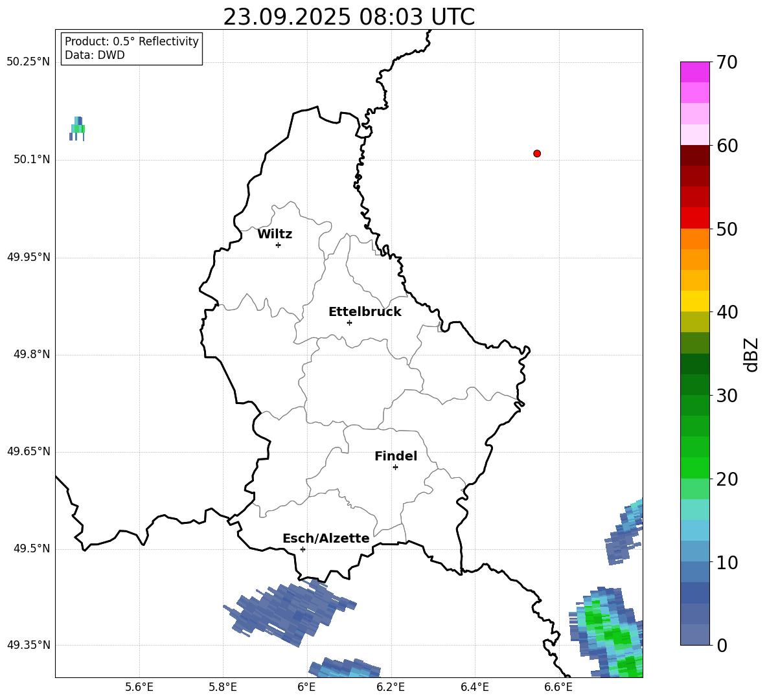This screenshot has width=767, height=700.
Task: Click the 70 tick label on colorbar
Action: coord(727,62)
